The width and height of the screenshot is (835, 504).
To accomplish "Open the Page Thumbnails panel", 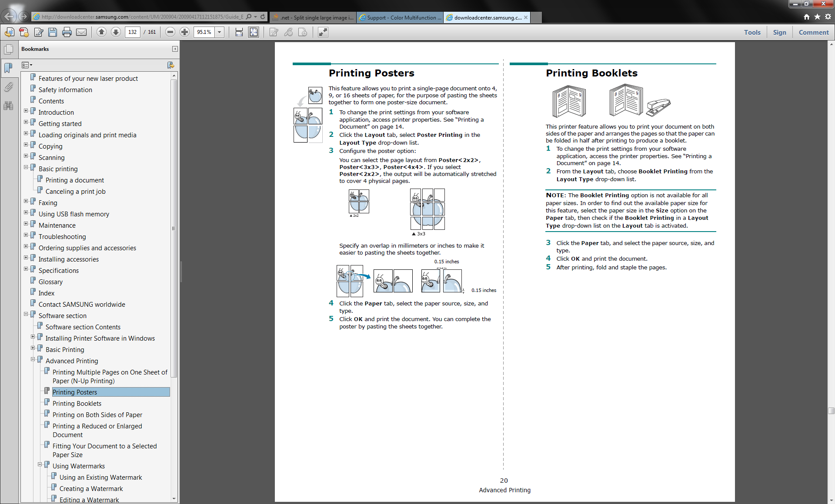I will tap(8, 49).
